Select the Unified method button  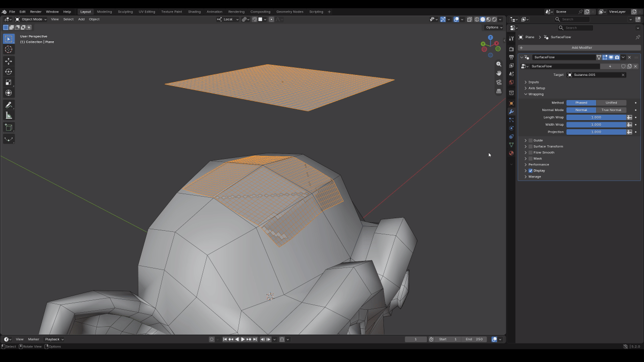[611, 103]
